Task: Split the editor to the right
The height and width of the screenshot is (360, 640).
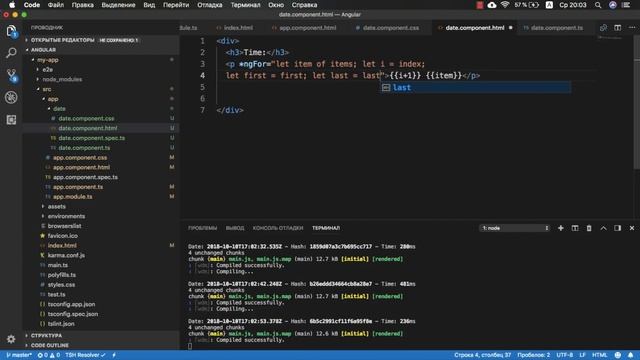Action: [x=618, y=28]
